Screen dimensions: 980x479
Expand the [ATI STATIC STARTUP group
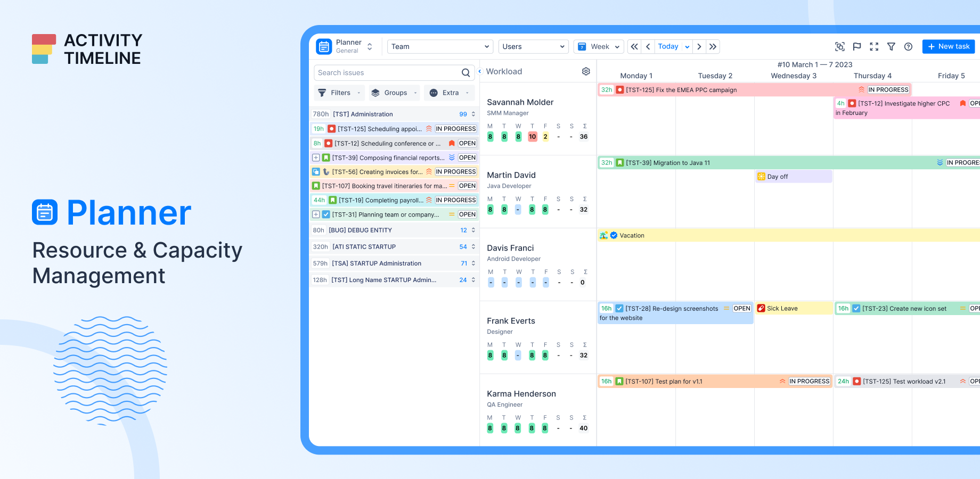[473, 246]
